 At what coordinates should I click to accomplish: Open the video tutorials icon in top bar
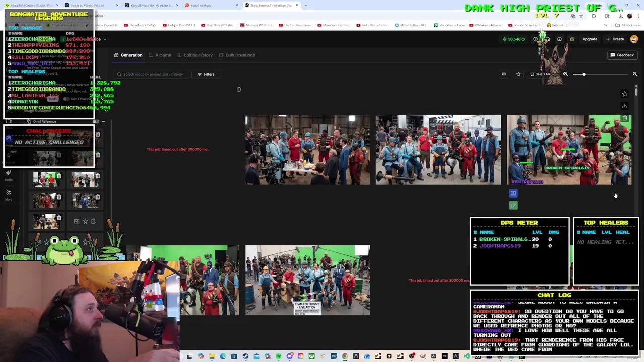tap(559, 39)
